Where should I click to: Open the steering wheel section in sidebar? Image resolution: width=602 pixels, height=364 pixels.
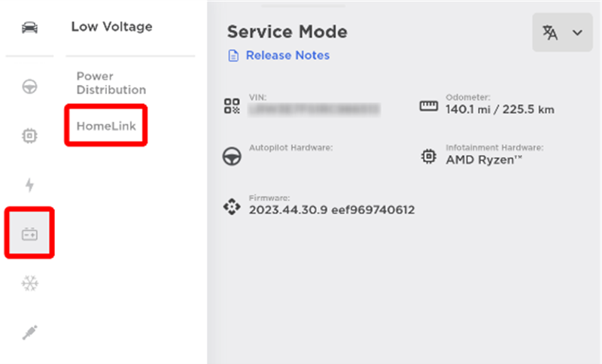pos(29,86)
